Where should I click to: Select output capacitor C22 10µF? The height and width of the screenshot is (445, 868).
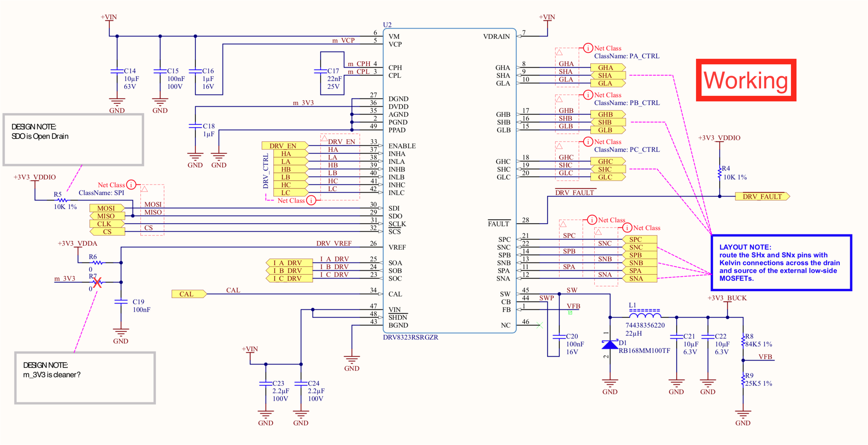708,337
